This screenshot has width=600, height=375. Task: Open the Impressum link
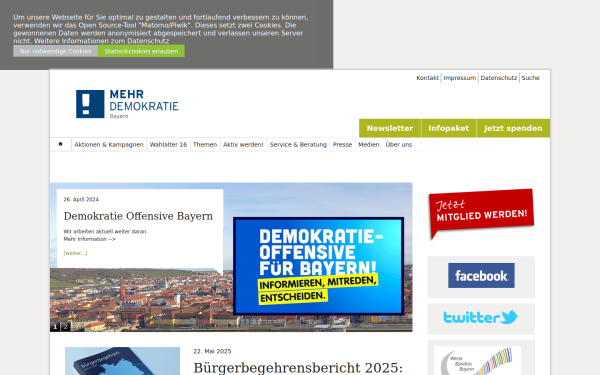click(460, 78)
